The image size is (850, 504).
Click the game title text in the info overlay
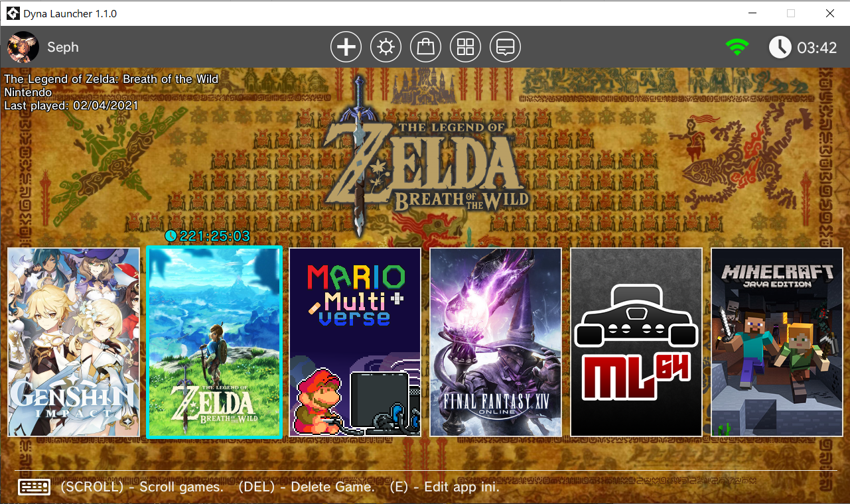click(x=111, y=79)
